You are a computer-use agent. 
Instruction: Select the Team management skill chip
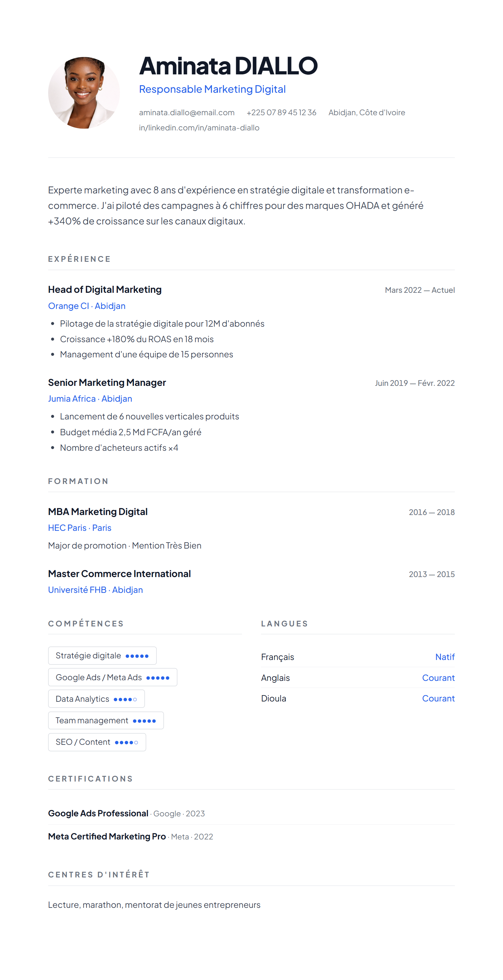105,720
